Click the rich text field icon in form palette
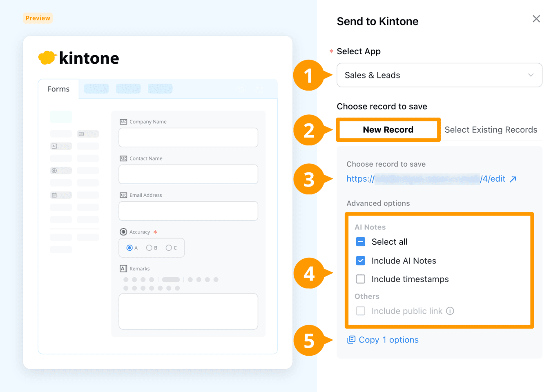Screen dimensions: 560x392 54,146
